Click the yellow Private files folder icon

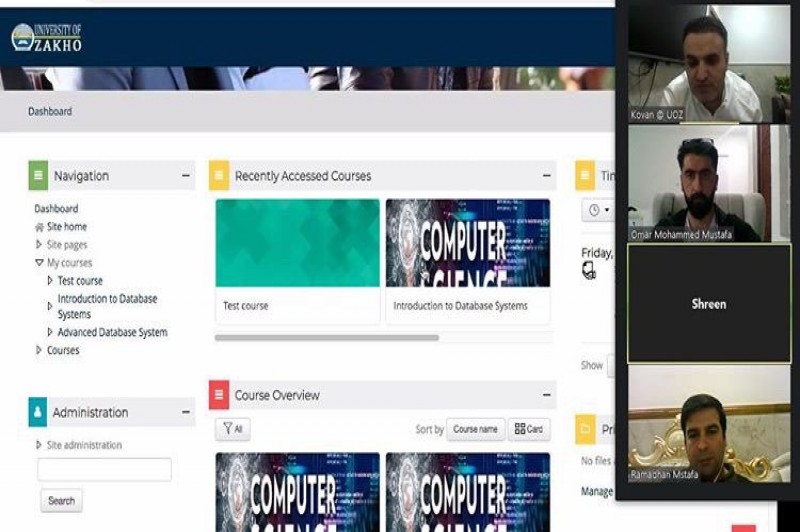[585, 430]
